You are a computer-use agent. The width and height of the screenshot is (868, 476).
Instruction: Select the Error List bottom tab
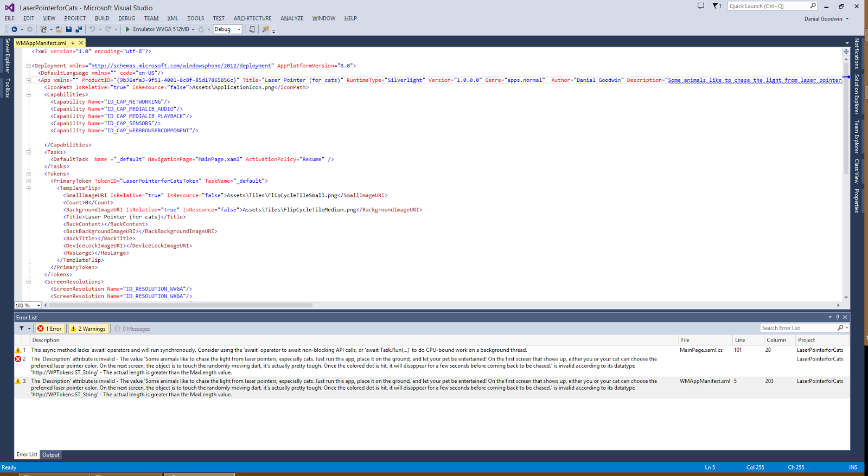[x=27, y=454]
